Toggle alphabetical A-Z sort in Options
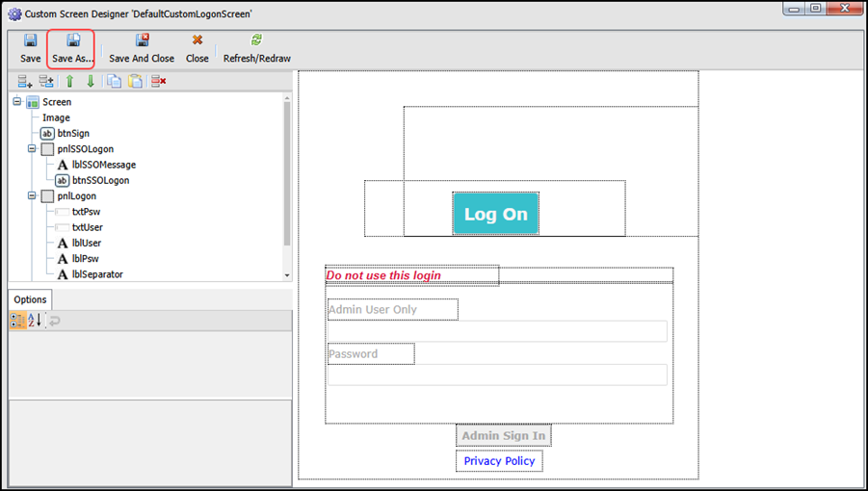Image resolution: width=868 pixels, height=491 pixels. [x=34, y=321]
